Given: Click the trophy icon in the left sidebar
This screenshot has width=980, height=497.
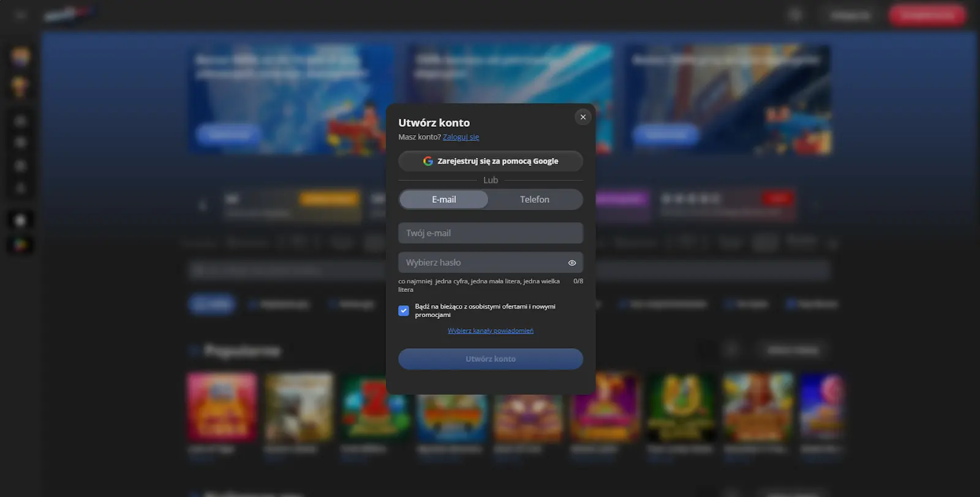Looking at the screenshot, I should [x=20, y=87].
